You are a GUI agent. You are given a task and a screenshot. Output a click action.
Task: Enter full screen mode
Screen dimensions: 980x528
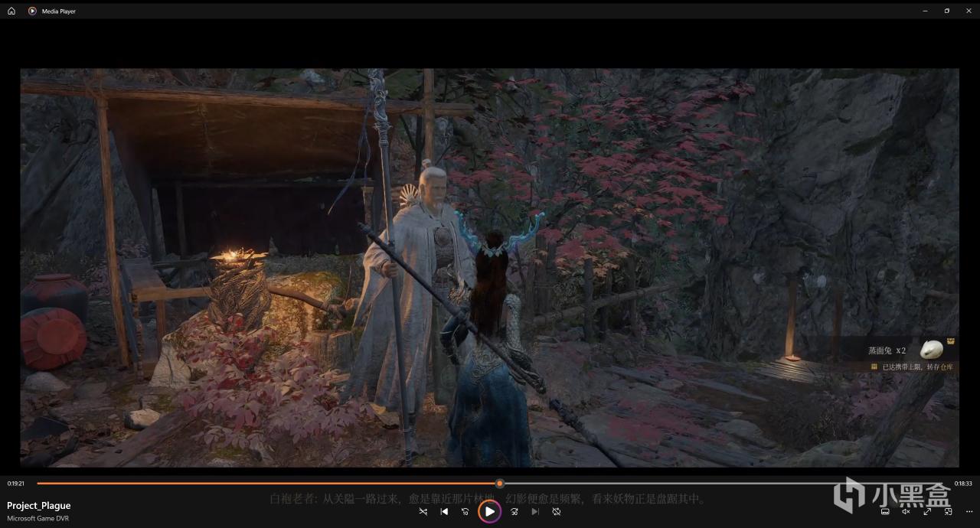pos(927,511)
